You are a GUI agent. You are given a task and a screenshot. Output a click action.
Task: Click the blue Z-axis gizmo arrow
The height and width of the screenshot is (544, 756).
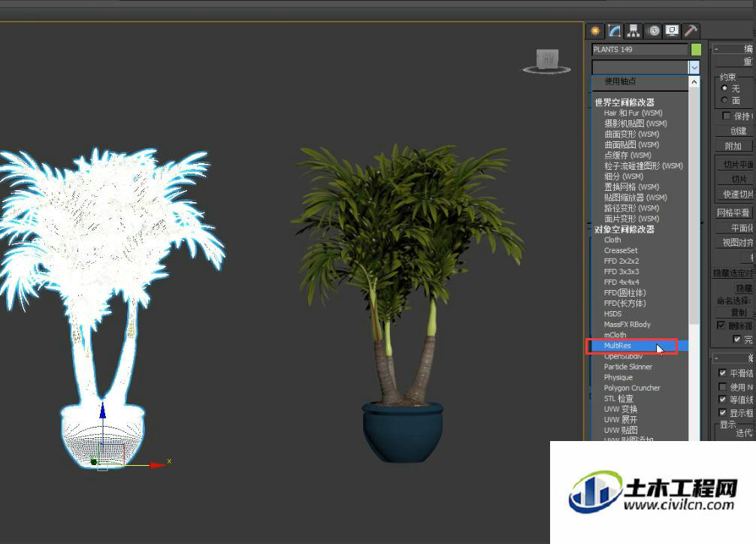click(102, 410)
